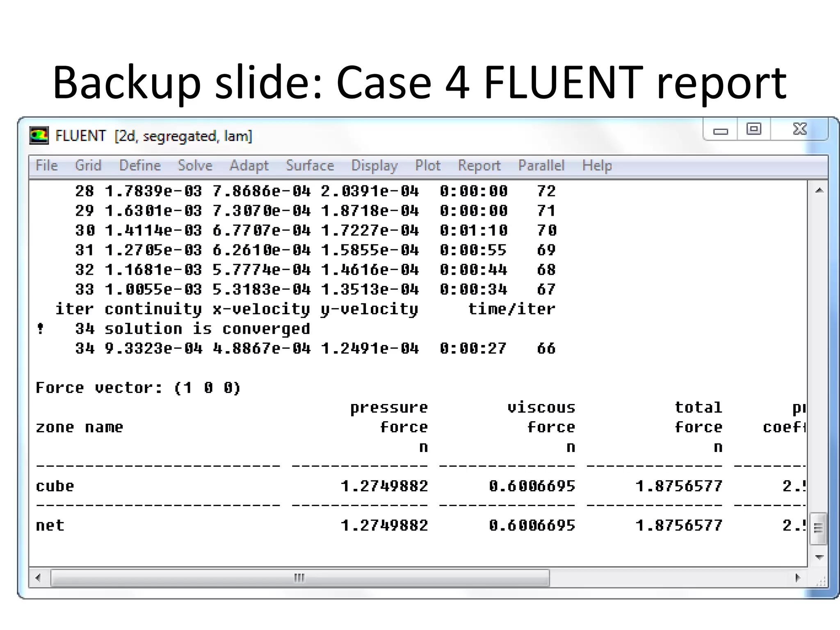
Task: Open the Grid menu
Action: [x=88, y=165]
